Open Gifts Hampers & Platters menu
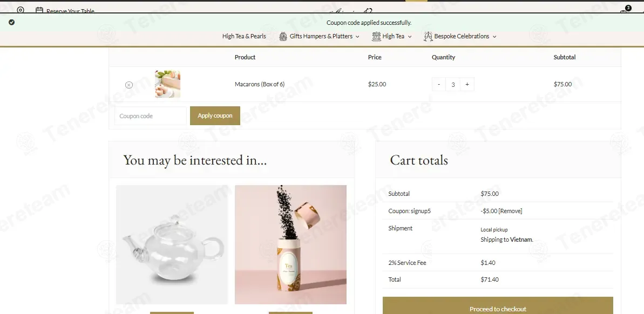This screenshot has height=314, width=644. point(321,36)
